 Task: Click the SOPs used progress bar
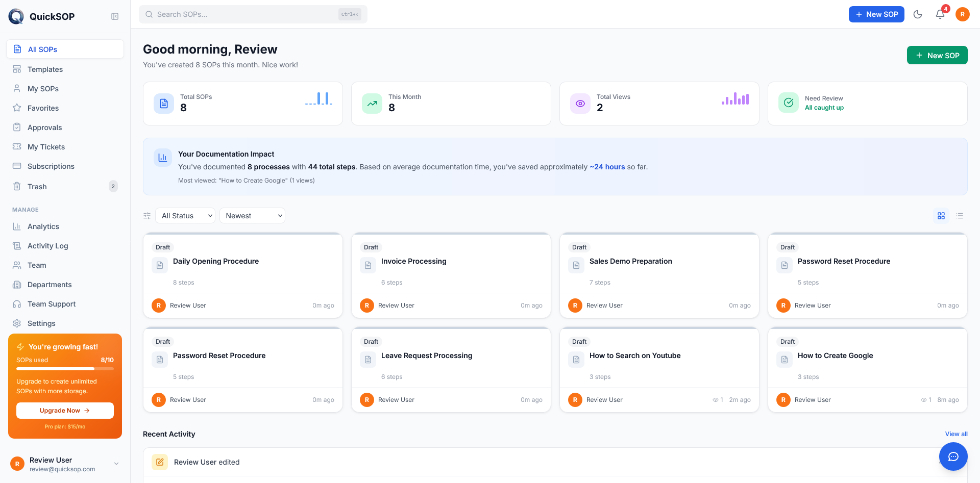[x=65, y=368]
